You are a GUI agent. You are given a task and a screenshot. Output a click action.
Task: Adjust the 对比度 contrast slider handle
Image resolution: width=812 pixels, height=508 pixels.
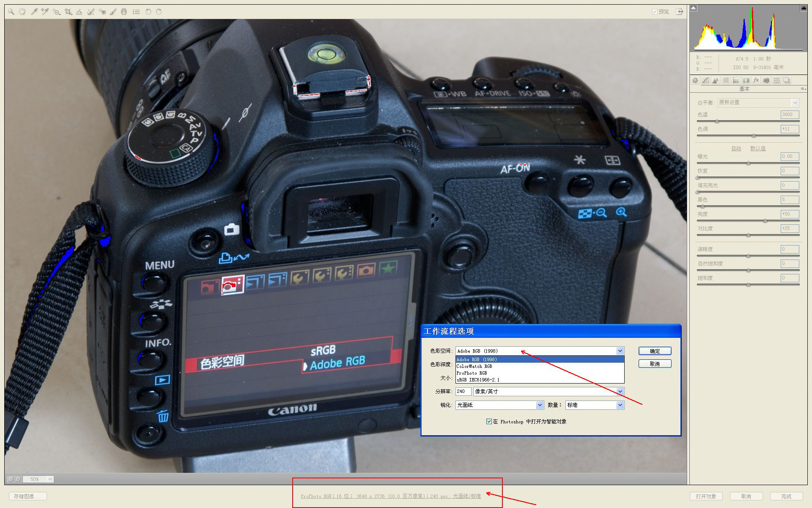(x=748, y=235)
